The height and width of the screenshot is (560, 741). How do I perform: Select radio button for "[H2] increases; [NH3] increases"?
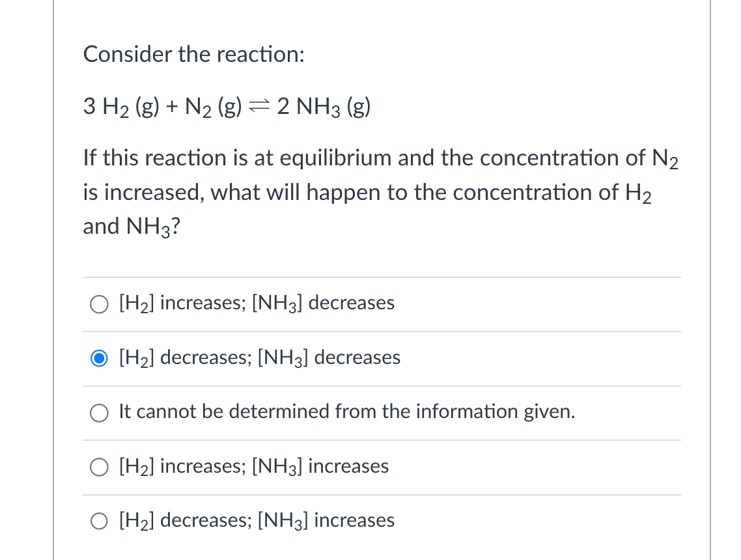99,467
